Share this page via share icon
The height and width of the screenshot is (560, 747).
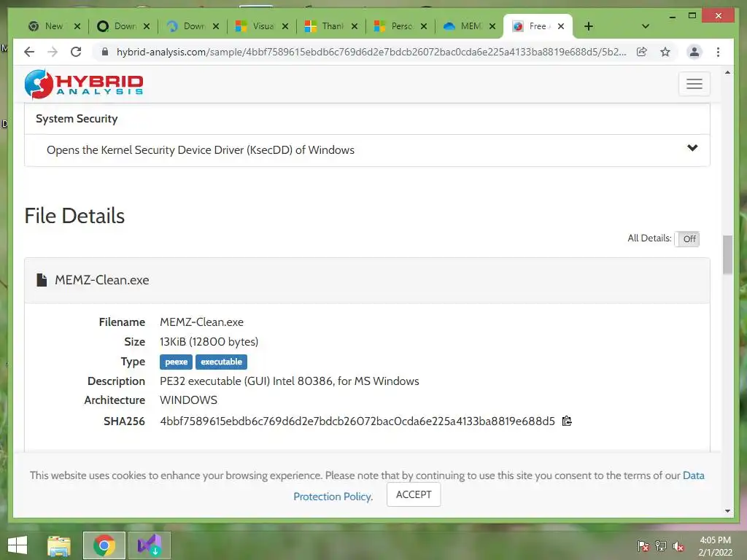click(642, 52)
